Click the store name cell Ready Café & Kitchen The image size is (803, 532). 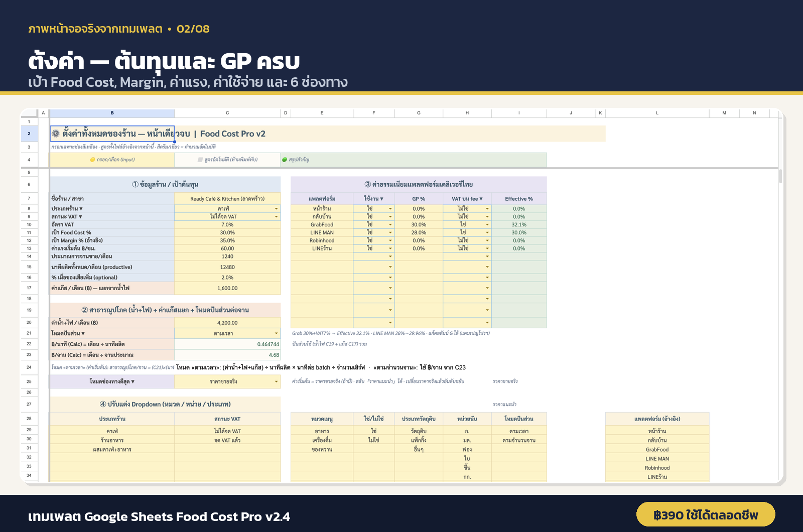227,199
